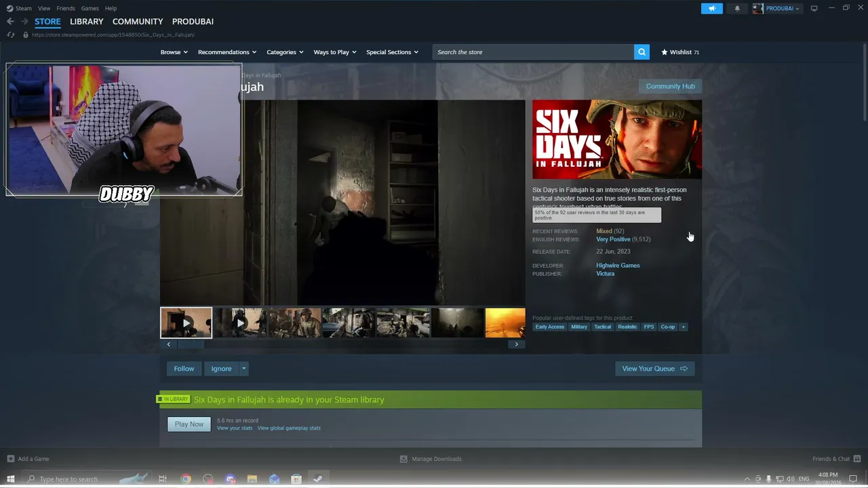This screenshot has width=868, height=488.
Task: Open the announcements megaphone icon
Action: (x=712, y=8)
